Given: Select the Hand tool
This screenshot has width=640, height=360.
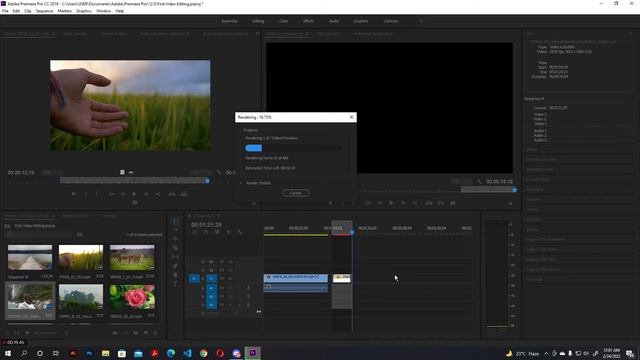Looking at the screenshot, I should point(176,275).
